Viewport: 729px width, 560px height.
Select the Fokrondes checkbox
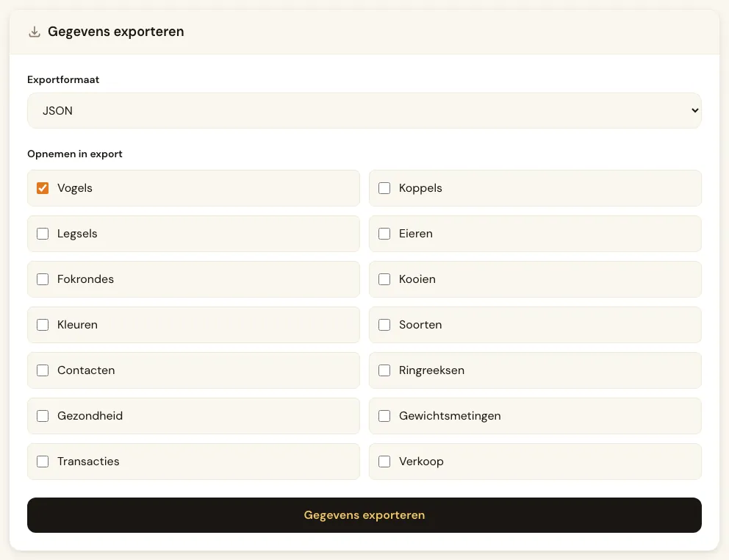point(43,279)
